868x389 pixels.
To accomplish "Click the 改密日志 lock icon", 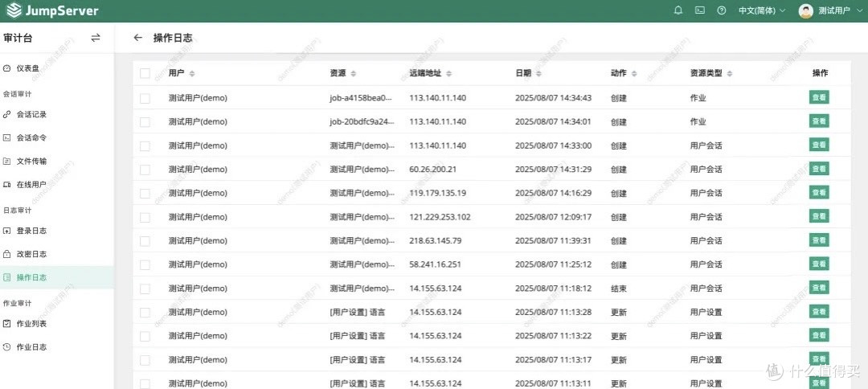I will pyautogui.click(x=6, y=254).
